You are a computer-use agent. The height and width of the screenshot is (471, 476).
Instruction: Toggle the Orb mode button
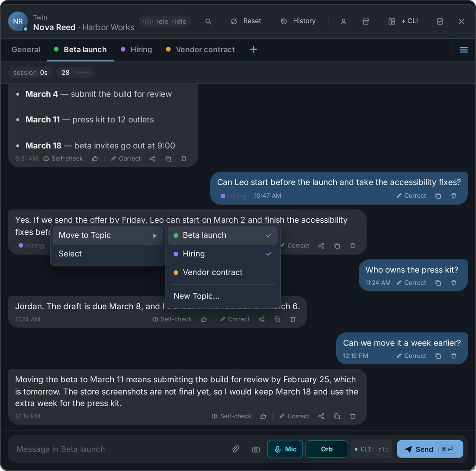(327, 449)
